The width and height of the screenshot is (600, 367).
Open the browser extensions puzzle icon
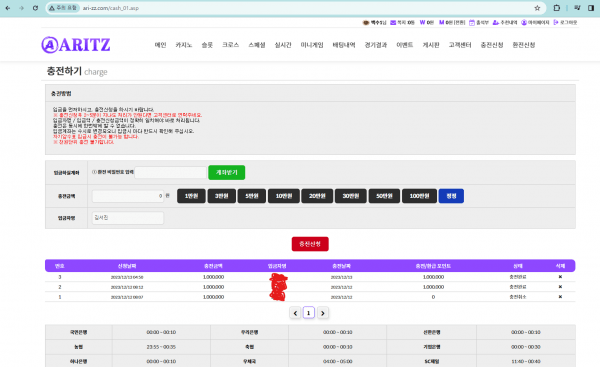(557, 8)
